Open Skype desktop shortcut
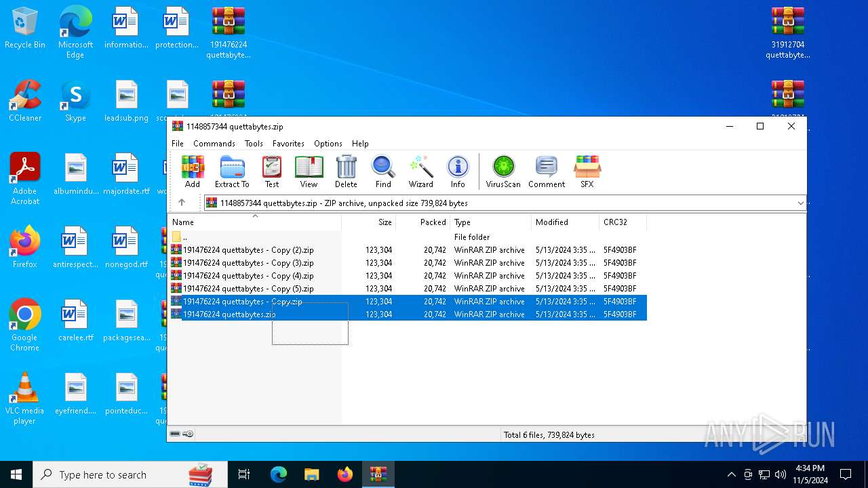The height and width of the screenshot is (488, 868). (75, 102)
